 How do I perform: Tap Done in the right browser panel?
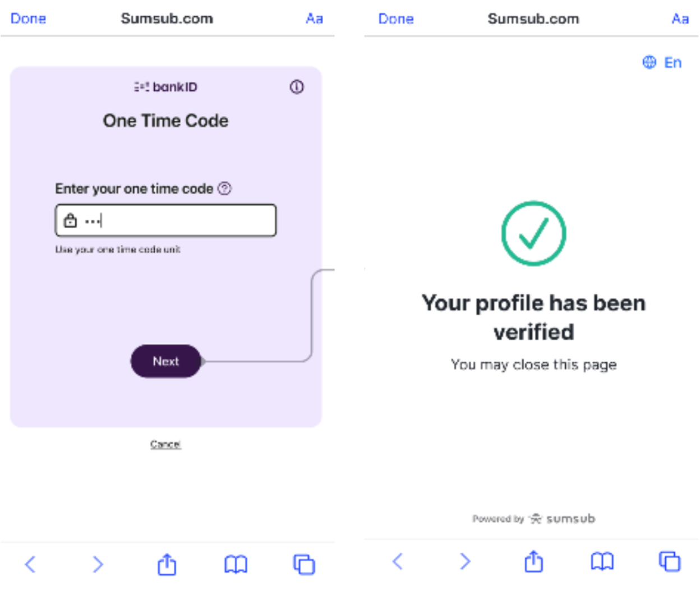(396, 19)
